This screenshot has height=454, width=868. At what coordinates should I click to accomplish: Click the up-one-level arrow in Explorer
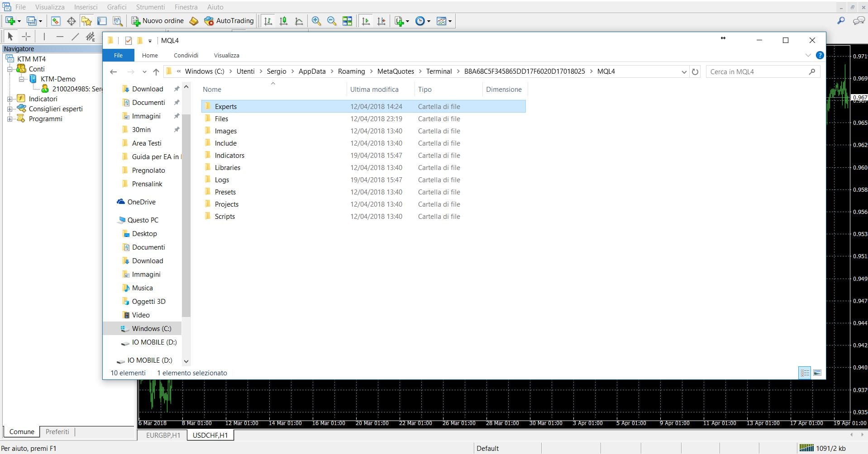click(x=156, y=71)
